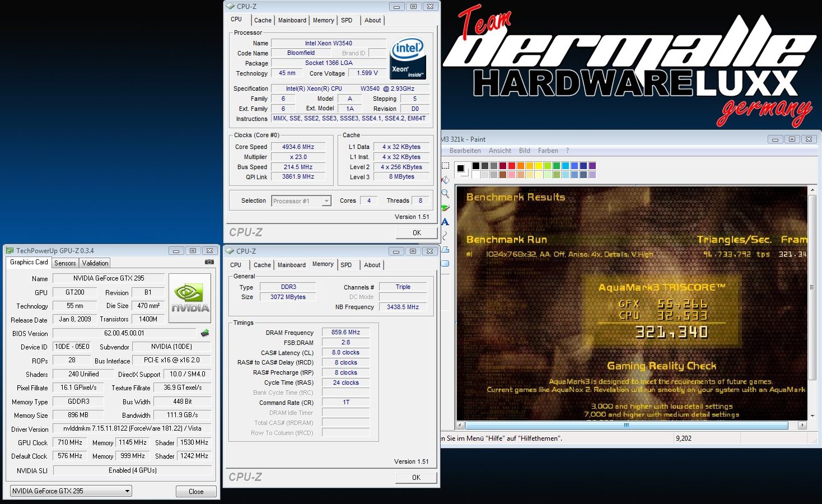
Task: Click the Core Speed value 4934.6 MHz
Action: (298, 147)
